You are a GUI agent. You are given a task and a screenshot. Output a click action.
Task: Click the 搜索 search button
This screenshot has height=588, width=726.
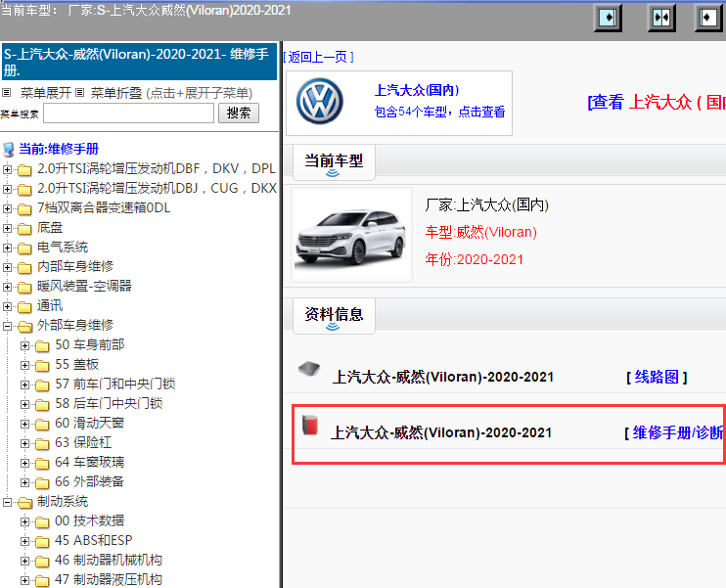(x=239, y=113)
